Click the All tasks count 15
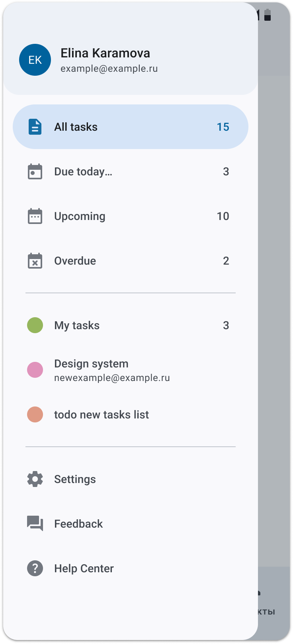 (223, 127)
